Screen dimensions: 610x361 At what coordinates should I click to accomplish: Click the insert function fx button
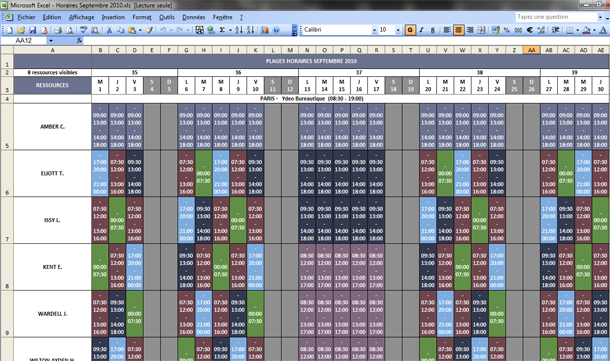(x=79, y=40)
